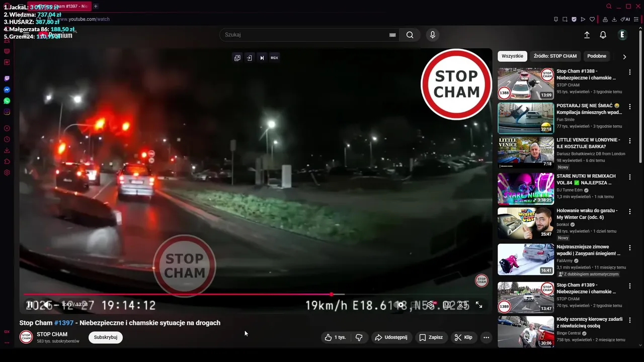This screenshot has height=362, width=644.
Task: Open more actions menu below video
Action: pyautogui.click(x=486, y=337)
